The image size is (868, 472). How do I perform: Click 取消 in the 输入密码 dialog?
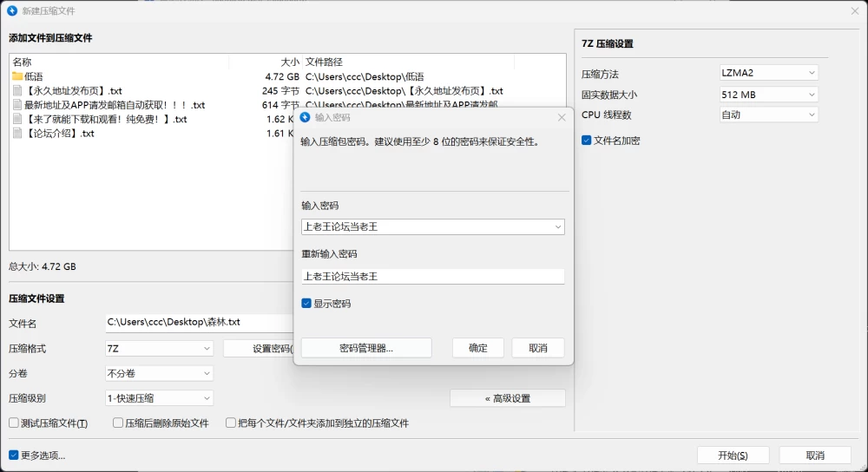pyautogui.click(x=538, y=348)
